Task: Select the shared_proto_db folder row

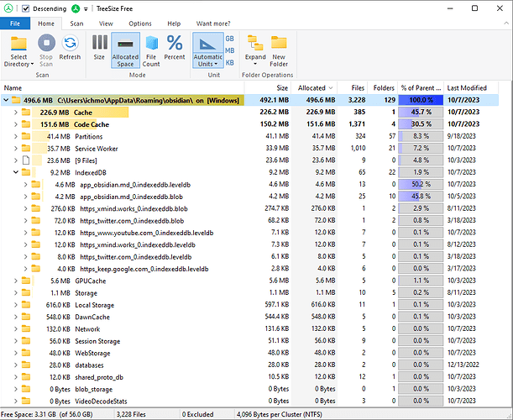Action: (x=249, y=377)
